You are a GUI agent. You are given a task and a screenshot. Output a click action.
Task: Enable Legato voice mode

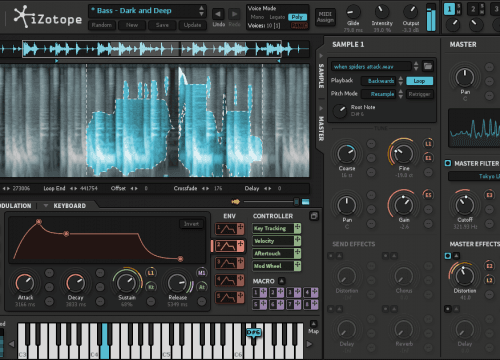277,17
